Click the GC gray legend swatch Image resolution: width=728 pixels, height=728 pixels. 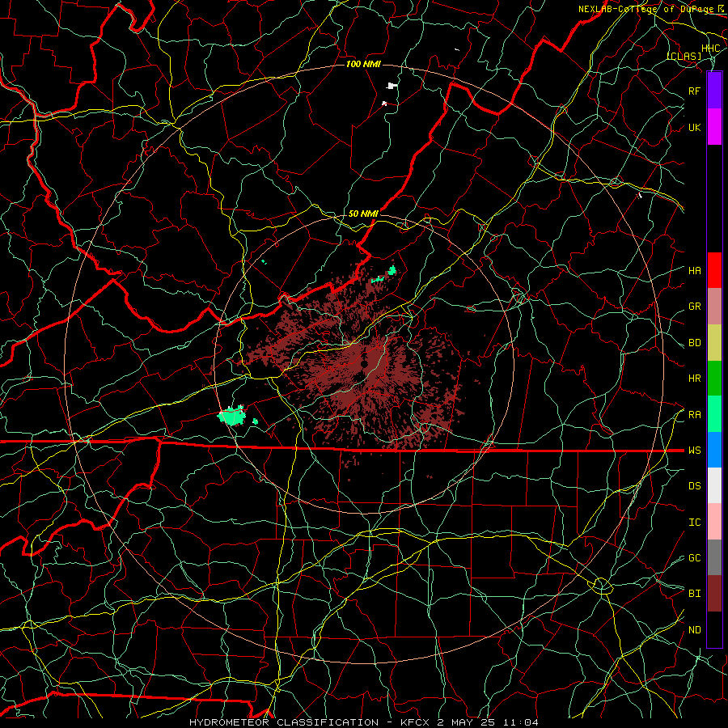point(714,557)
